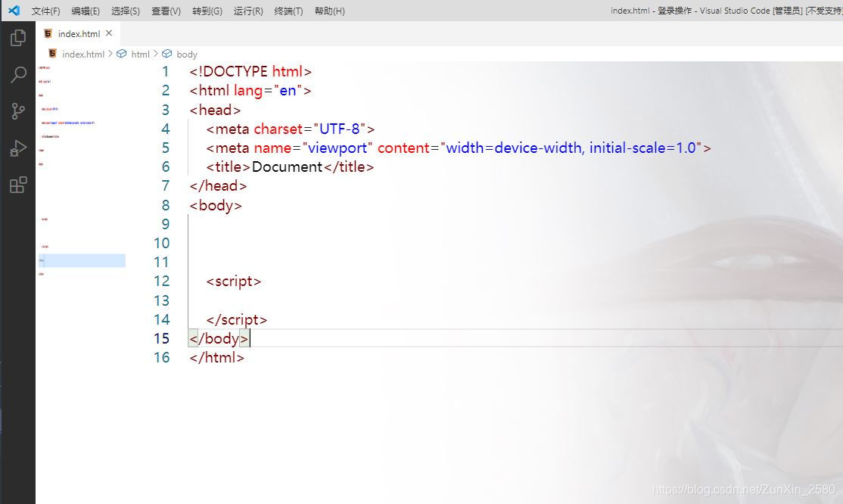
Task: Click the html element icon in breadcrumb
Action: 122,54
